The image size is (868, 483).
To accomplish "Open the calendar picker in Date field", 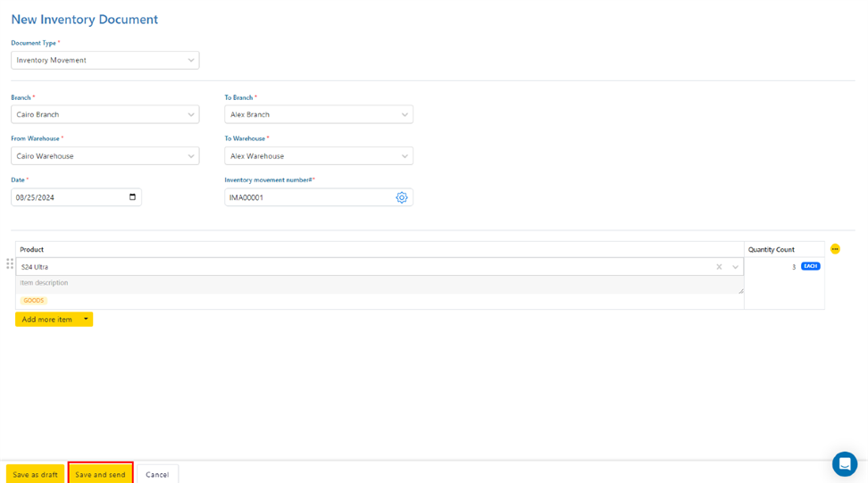I will [132, 197].
